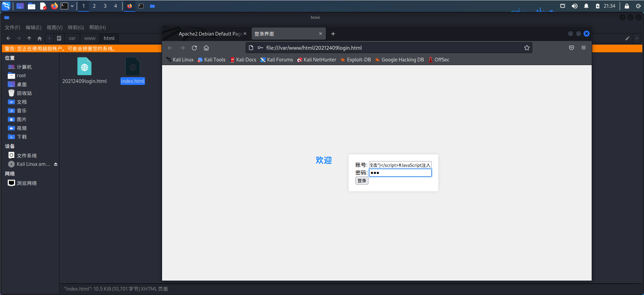The width and height of the screenshot is (644, 295).
Task: Open the 帮助(H) menu in file manager
Action: point(98,28)
